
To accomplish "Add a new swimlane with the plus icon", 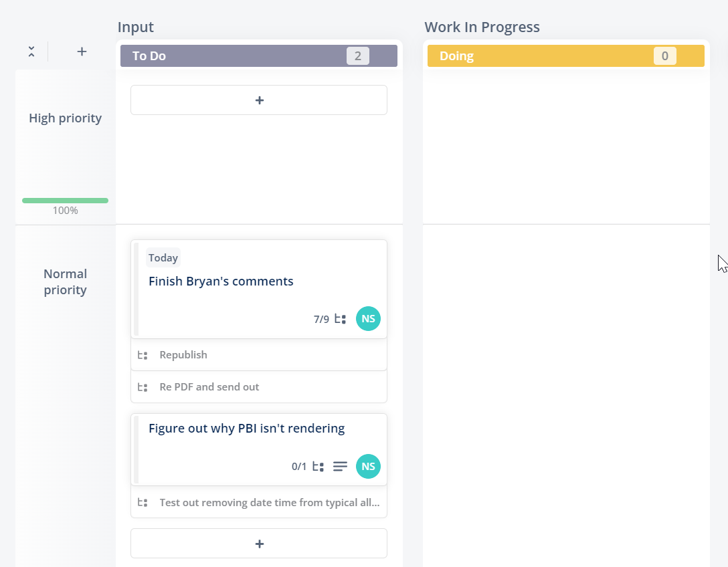I will [82, 51].
